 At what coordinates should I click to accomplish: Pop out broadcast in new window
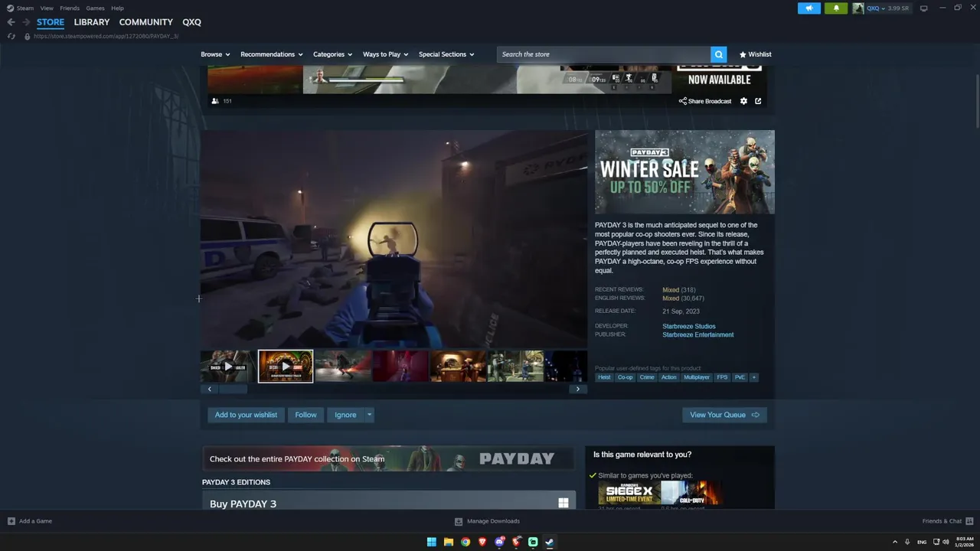pyautogui.click(x=758, y=101)
